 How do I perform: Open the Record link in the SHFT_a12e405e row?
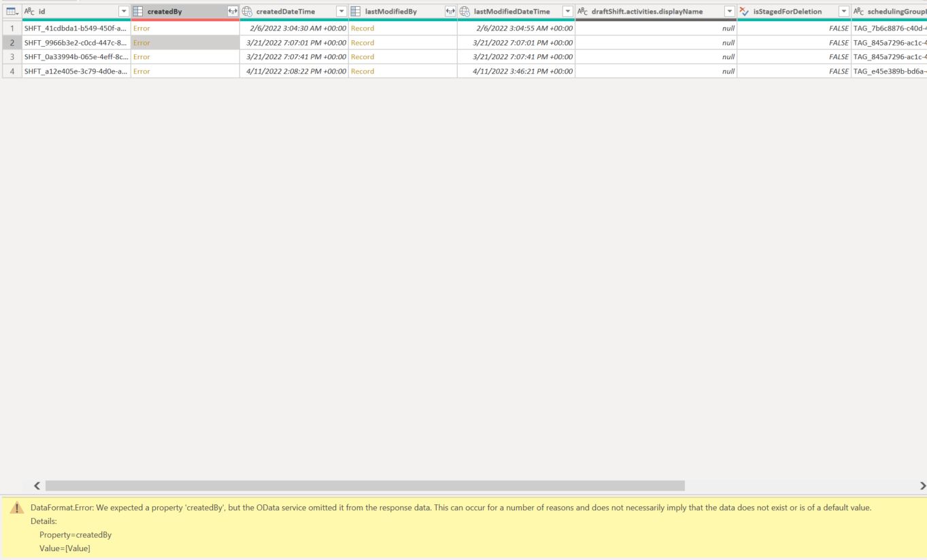tap(363, 71)
